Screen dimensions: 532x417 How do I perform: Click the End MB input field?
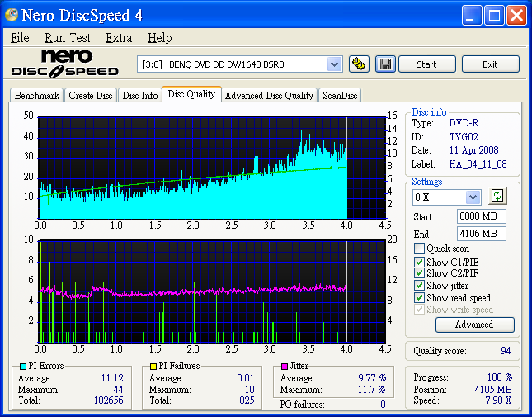coord(482,234)
